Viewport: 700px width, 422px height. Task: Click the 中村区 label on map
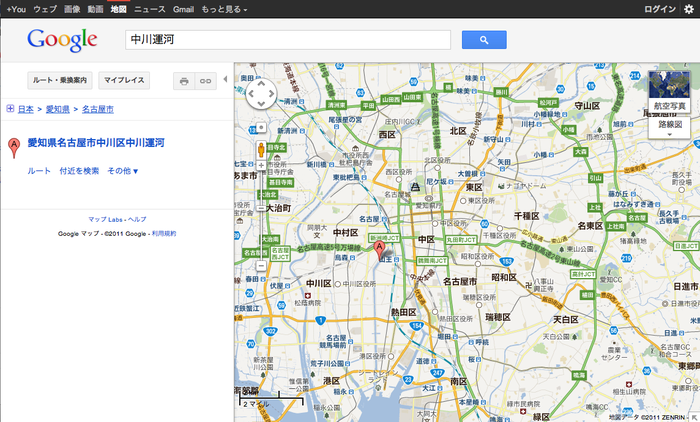[x=345, y=233]
